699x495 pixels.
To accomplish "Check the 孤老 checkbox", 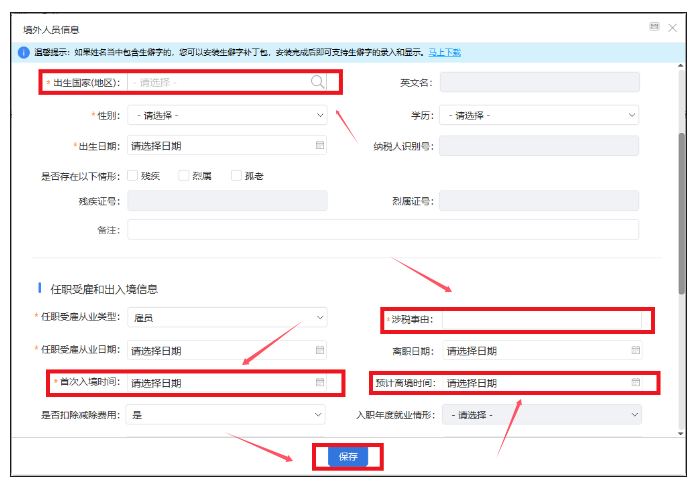I will (236, 175).
